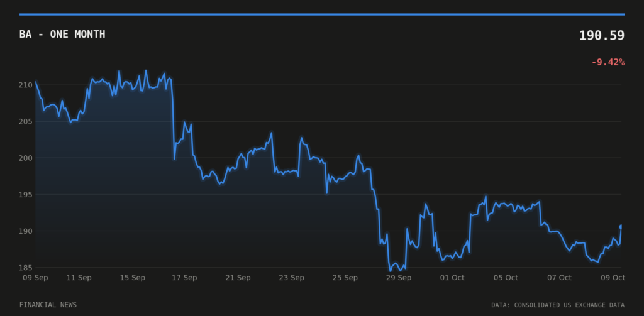Click the 25 Sep date label
The width and height of the screenshot is (644, 316).
pyautogui.click(x=345, y=278)
